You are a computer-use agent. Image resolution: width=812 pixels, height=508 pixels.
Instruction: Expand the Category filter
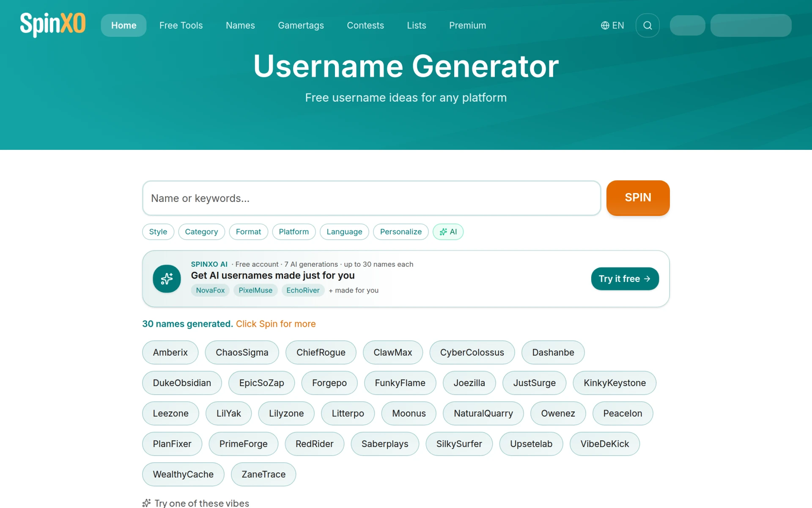click(x=201, y=232)
